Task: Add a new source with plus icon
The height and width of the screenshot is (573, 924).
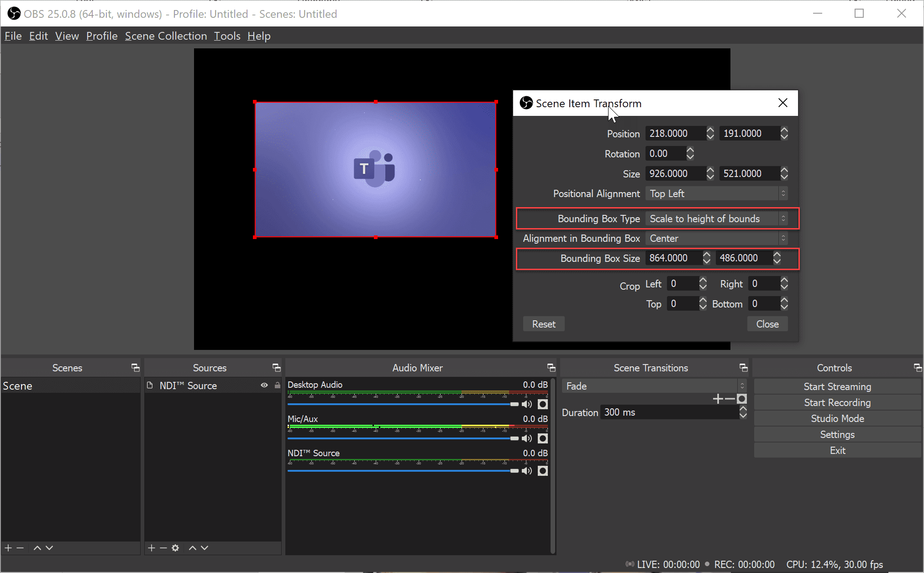Action: click(152, 547)
